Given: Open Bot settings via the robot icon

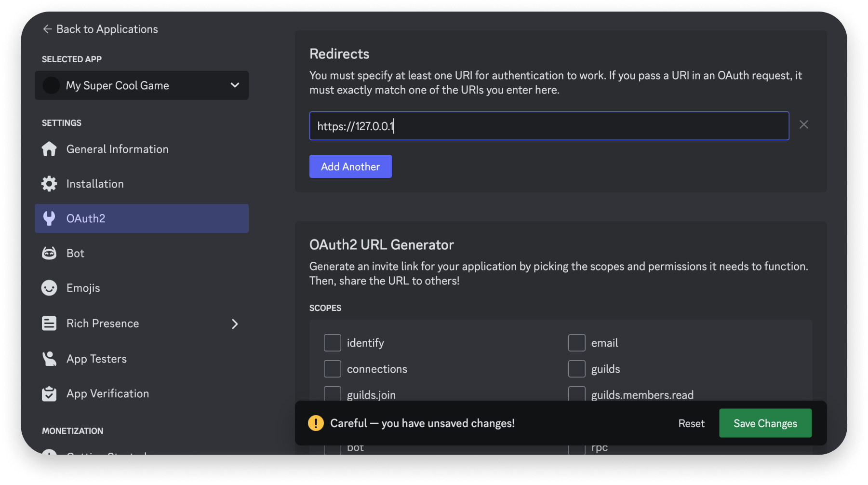Looking at the screenshot, I should coord(49,253).
